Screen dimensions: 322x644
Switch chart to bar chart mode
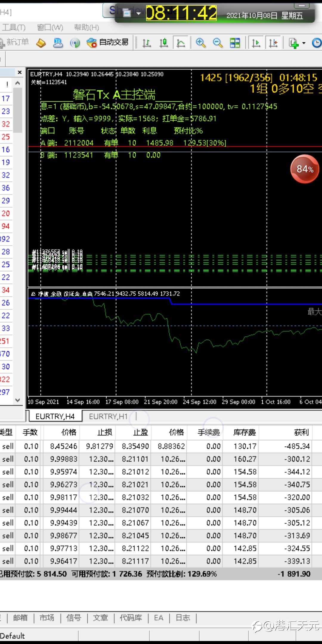tap(146, 43)
